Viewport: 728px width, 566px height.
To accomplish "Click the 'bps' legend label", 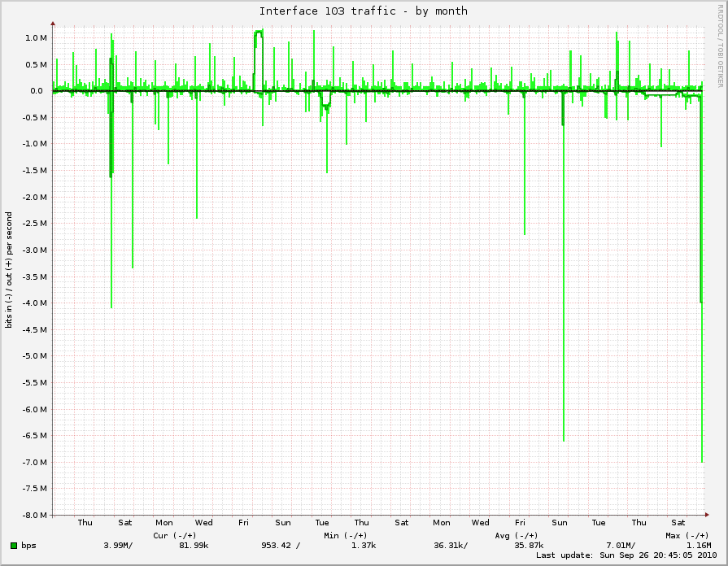I will pyautogui.click(x=28, y=545).
